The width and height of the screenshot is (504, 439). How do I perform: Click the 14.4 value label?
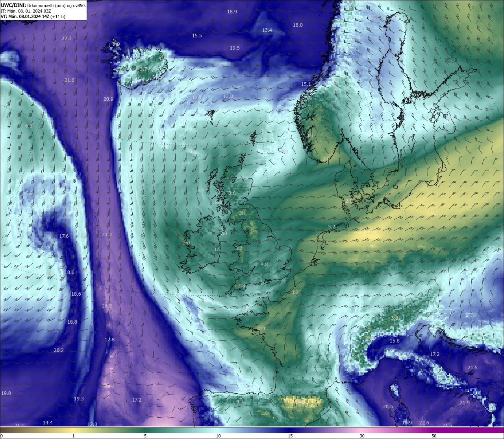(x=48, y=423)
